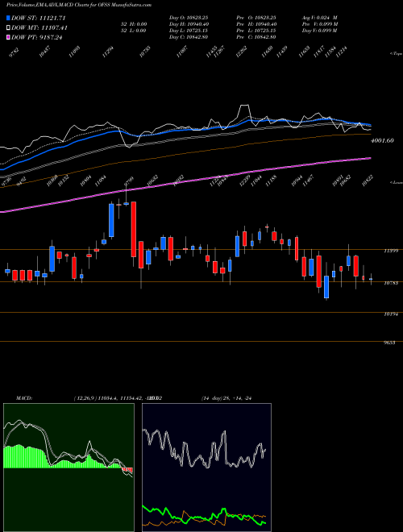Click the 'MACD:' panel heading
Viewport: 403px width, 532px height.
23,398
